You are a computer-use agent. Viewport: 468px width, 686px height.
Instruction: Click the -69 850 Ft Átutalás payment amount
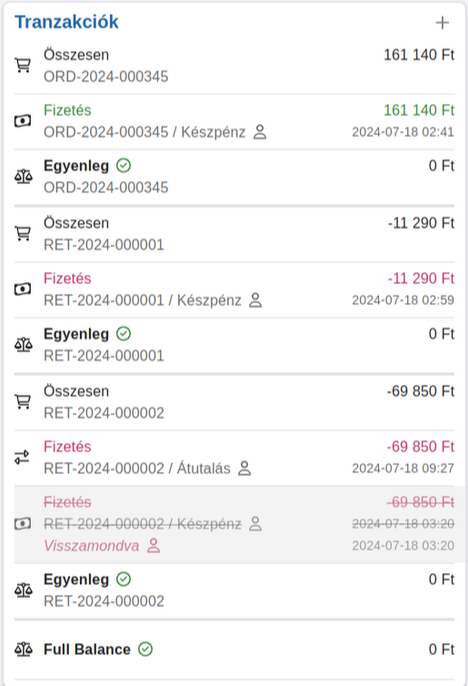421,447
